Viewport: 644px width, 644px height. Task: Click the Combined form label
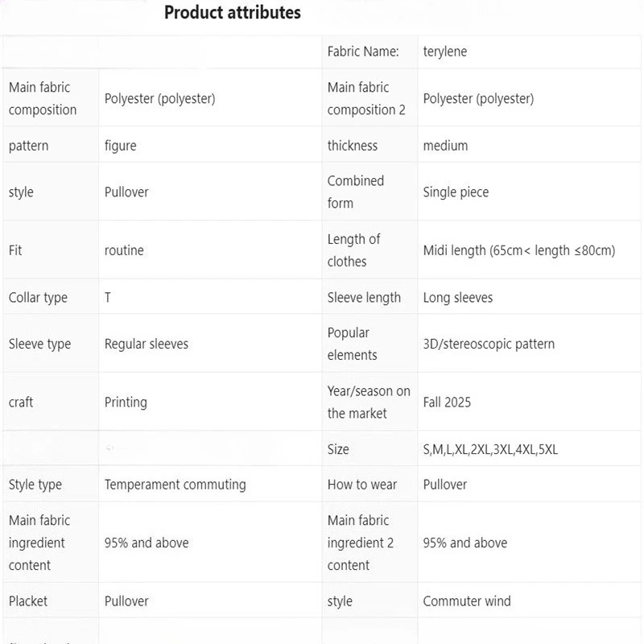click(x=356, y=192)
